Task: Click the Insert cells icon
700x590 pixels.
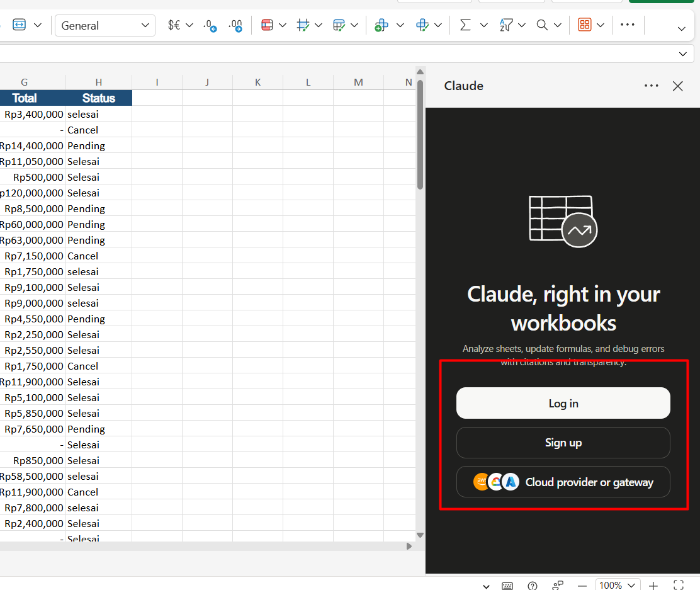Action: tap(381, 25)
